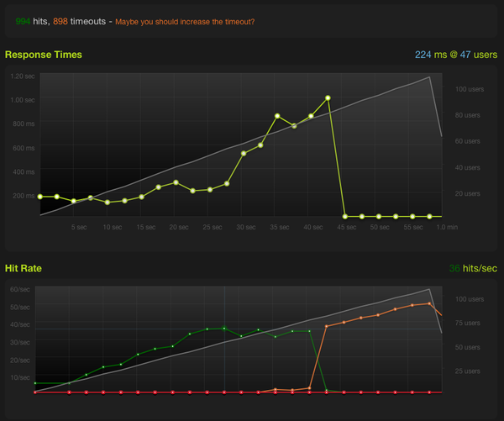Click the highest orange timeouts data point
This screenshot has height=421, width=504.
429,303
